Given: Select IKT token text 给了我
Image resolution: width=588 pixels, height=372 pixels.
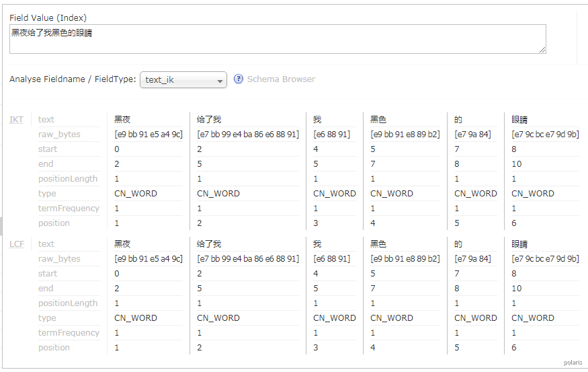Looking at the screenshot, I should (209, 120).
